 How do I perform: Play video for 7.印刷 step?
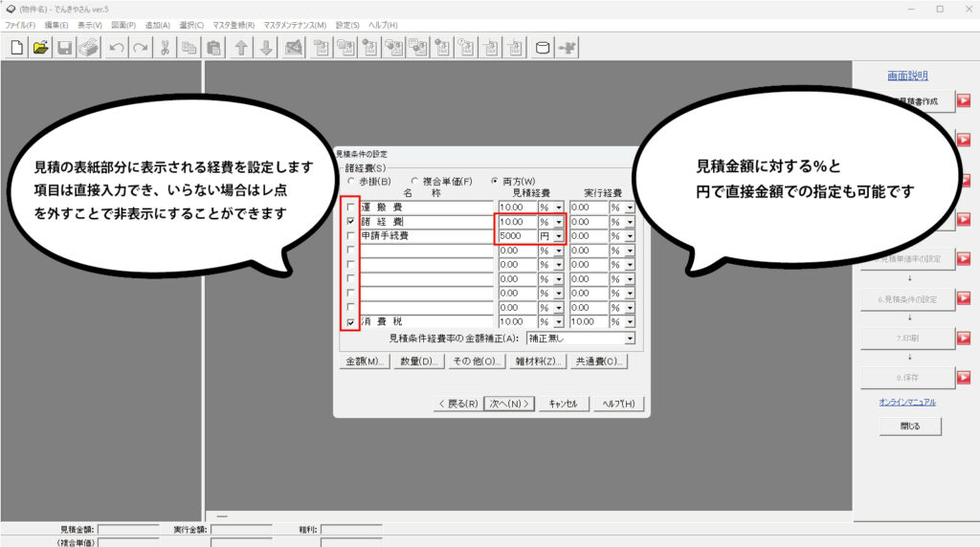tap(964, 338)
